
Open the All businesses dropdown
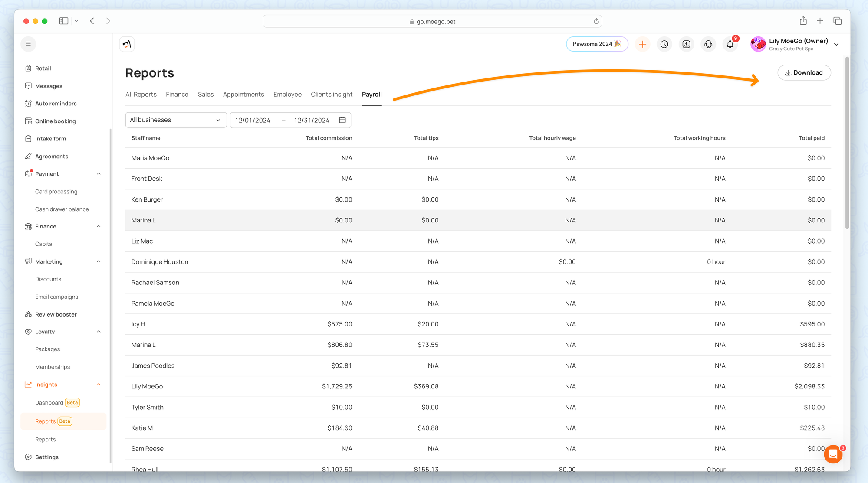[176, 120]
